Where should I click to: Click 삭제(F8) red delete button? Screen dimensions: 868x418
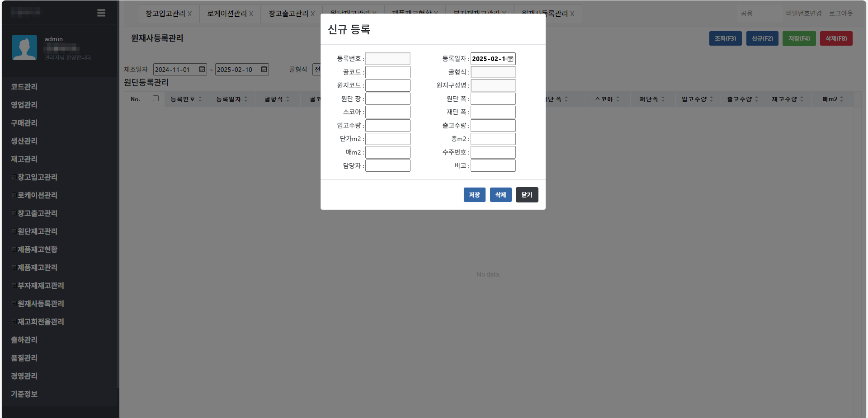(836, 38)
